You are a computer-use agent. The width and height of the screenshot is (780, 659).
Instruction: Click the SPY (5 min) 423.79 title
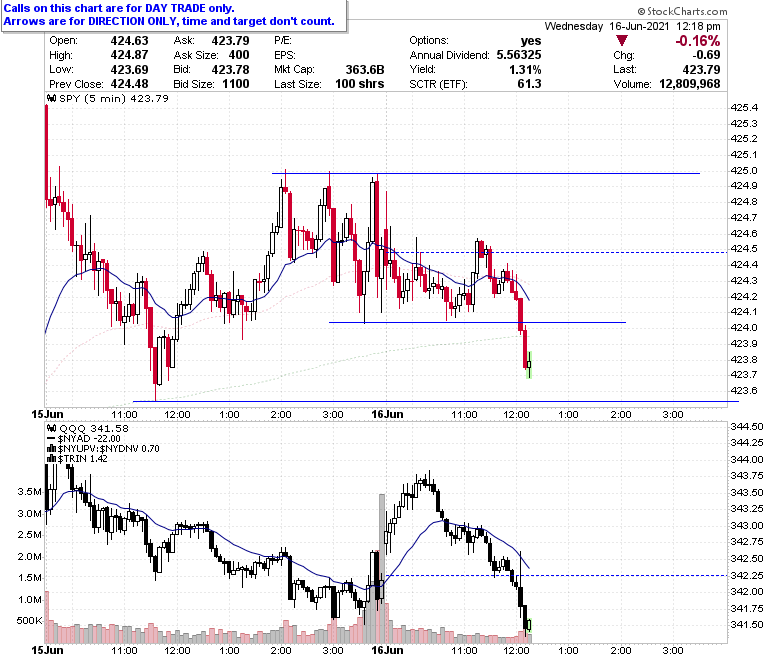coord(114,98)
